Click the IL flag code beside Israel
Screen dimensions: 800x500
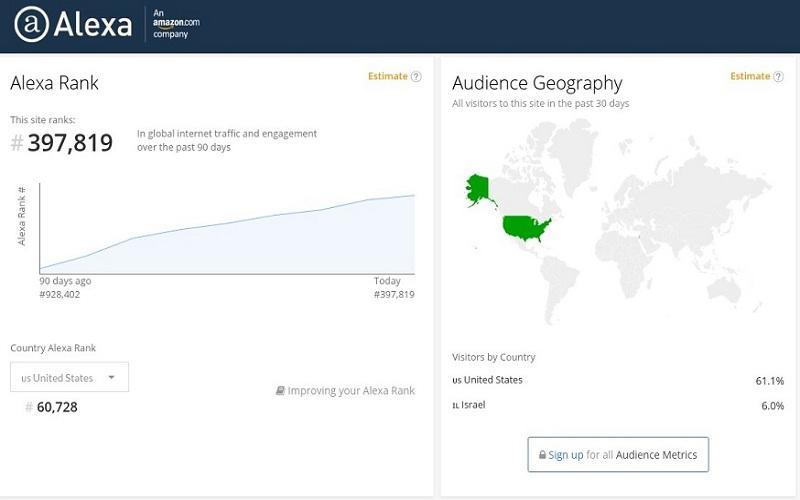click(x=455, y=406)
